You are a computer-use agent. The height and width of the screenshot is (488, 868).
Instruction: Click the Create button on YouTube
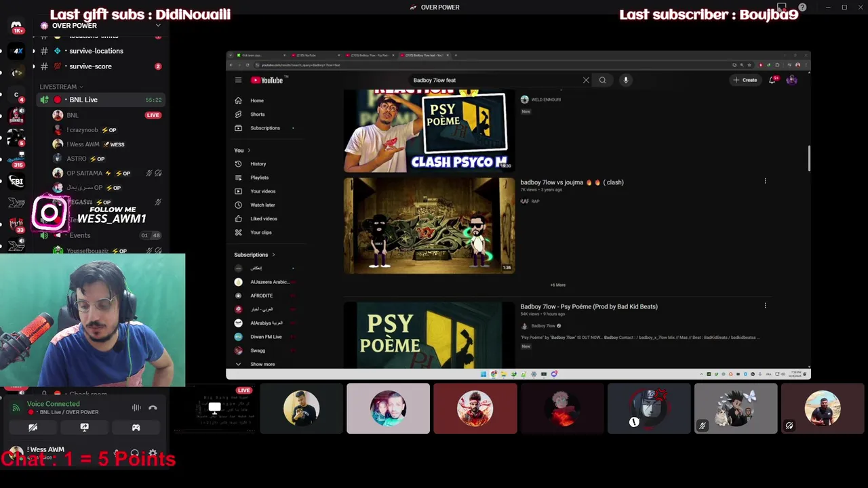click(x=745, y=80)
